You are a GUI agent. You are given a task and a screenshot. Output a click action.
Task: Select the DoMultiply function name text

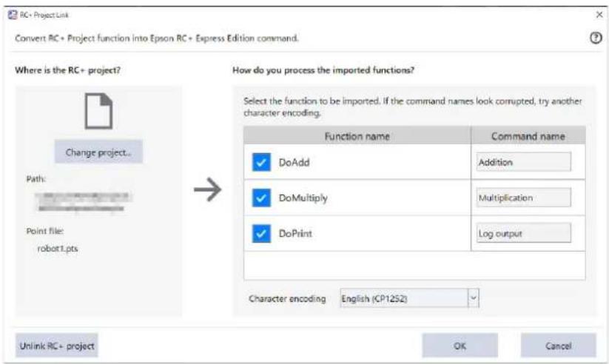[x=303, y=198]
